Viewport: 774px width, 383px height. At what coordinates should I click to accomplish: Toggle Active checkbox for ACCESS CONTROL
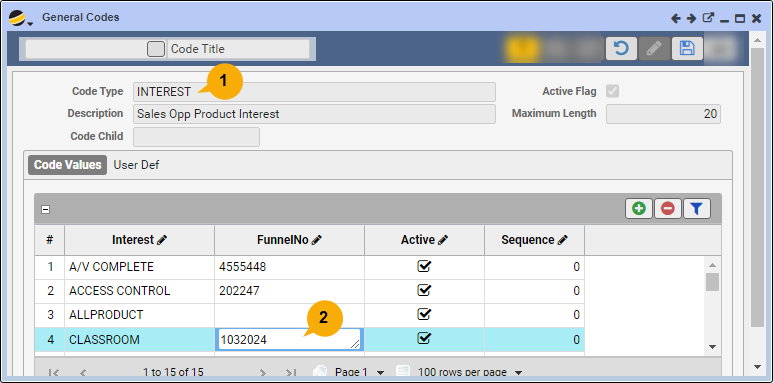424,290
